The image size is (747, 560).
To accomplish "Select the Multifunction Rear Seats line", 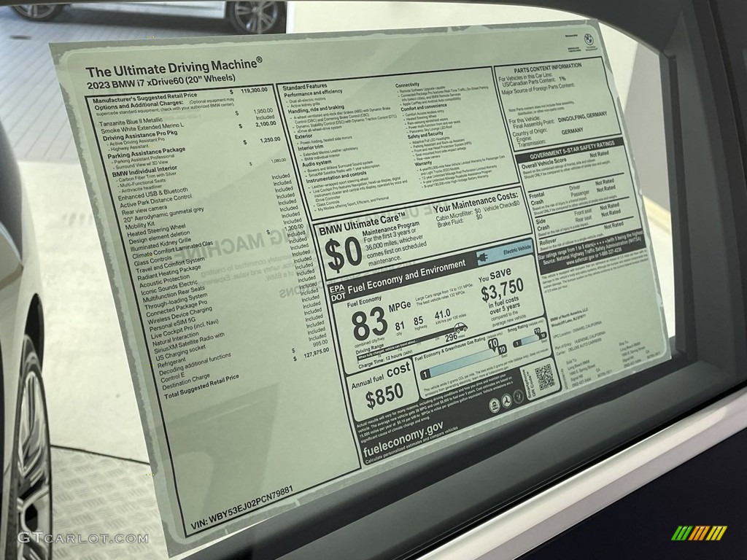I will click(x=174, y=294).
